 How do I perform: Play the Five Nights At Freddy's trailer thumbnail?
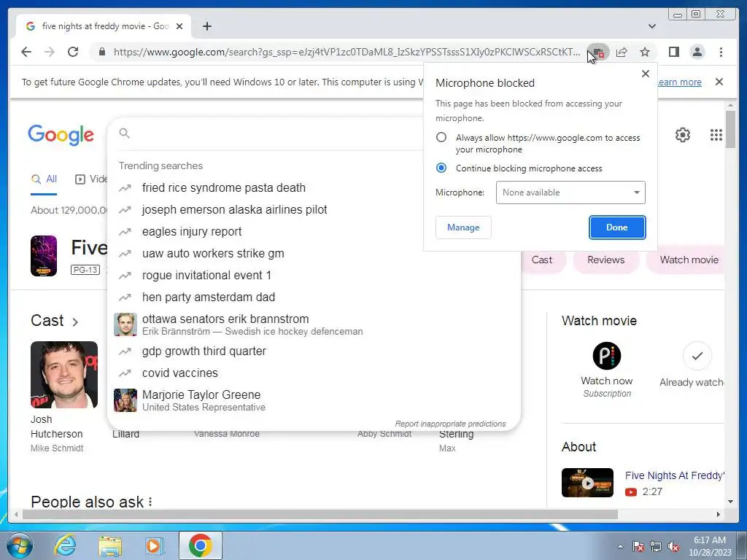(x=587, y=483)
